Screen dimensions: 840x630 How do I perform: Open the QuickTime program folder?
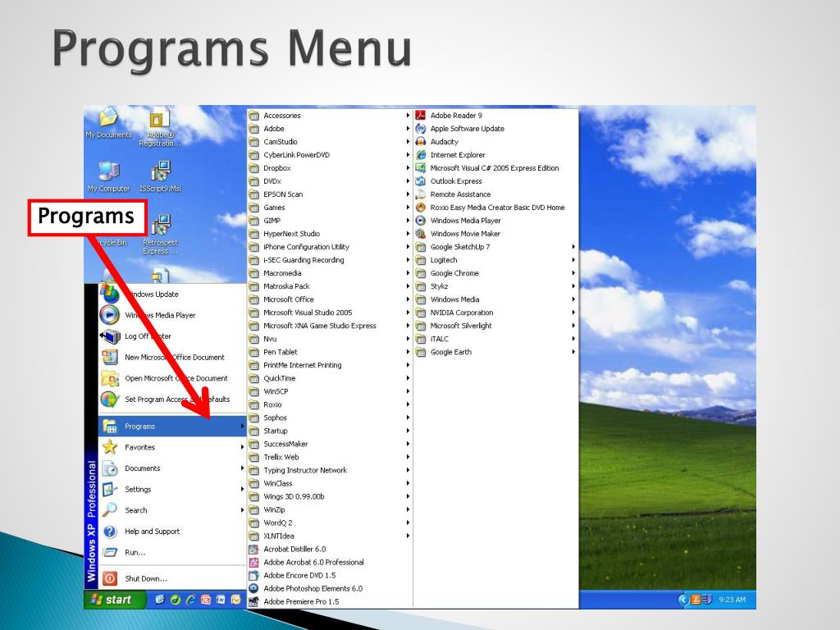(330, 378)
